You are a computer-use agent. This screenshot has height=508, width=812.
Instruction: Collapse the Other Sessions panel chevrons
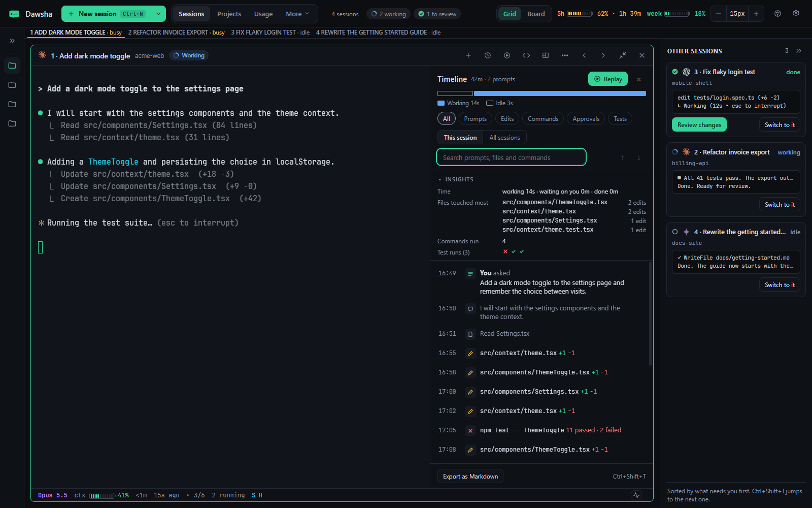pyautogui.click(x=799, y=51)
